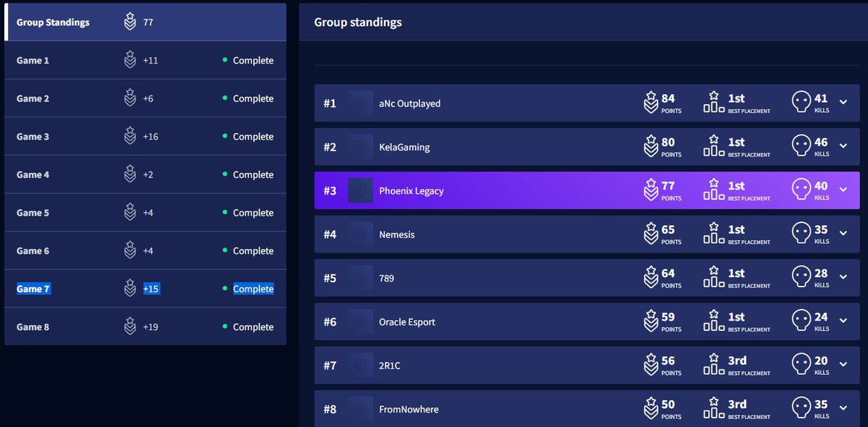The image size is (868, 427).
Task: Select Game 4 in the sidebar
Action: coord(145,174)
